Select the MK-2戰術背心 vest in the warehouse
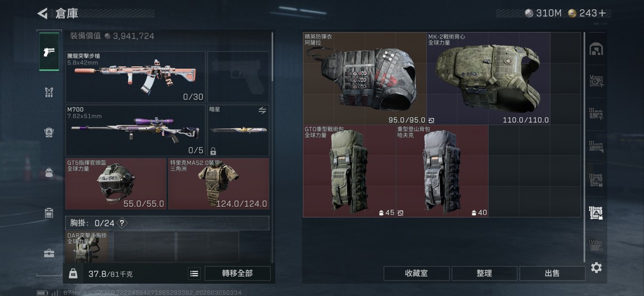 click(x=488, y=78)
